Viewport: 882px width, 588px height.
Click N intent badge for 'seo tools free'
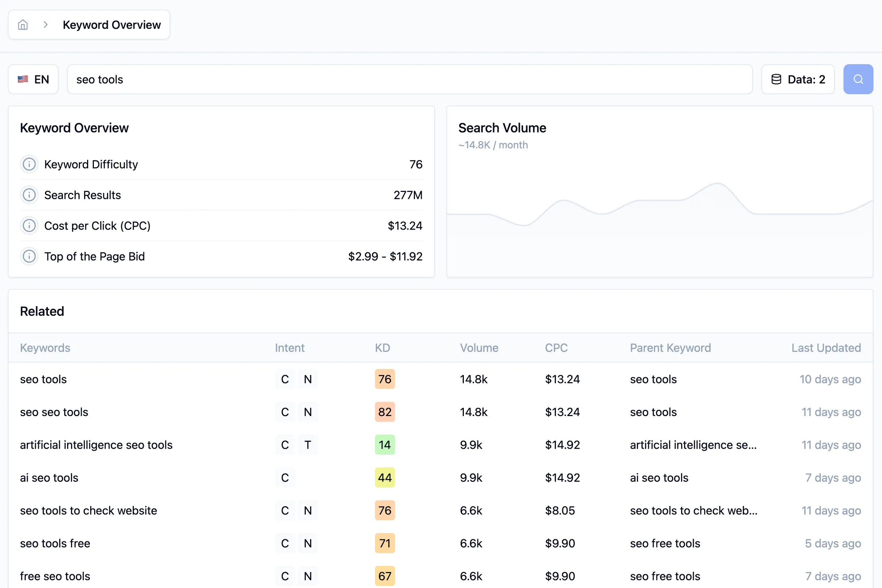(308, 543)
